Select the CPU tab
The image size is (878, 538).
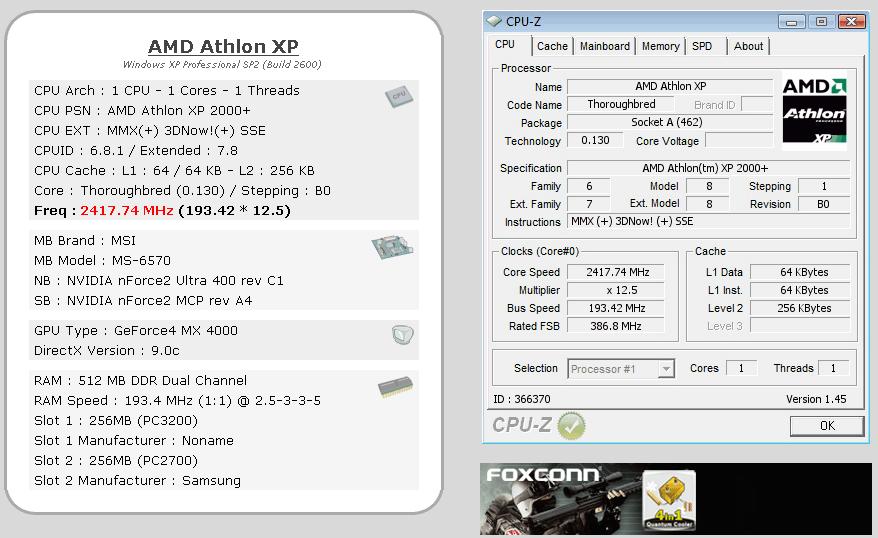[505, 45]
